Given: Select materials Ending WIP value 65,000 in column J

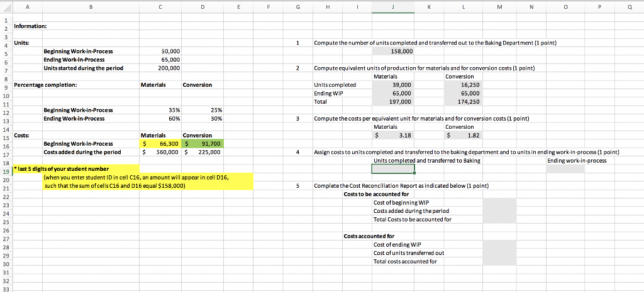Looking at the screenshot, I should coord(393,93).
